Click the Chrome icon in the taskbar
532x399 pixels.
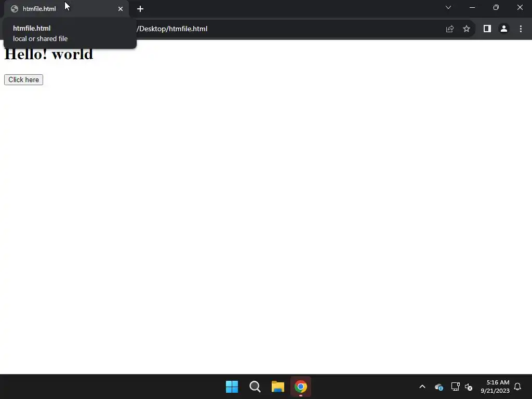[301, 387]
